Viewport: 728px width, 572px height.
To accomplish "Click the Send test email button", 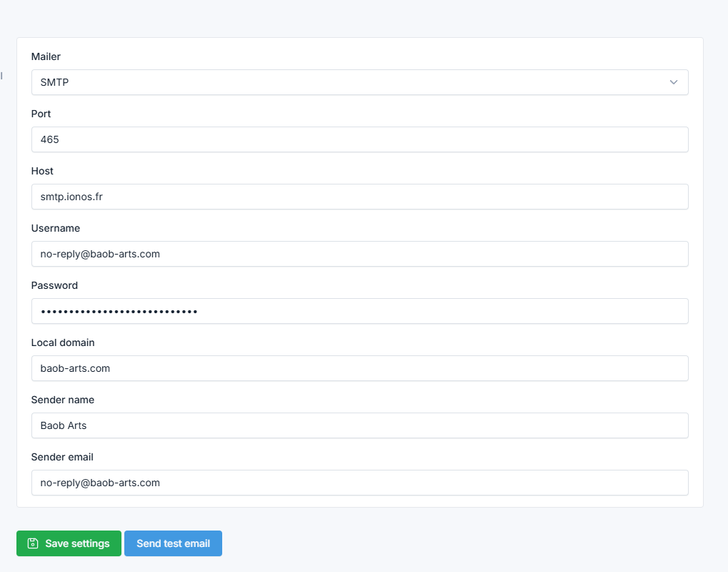I will [173, 543].
